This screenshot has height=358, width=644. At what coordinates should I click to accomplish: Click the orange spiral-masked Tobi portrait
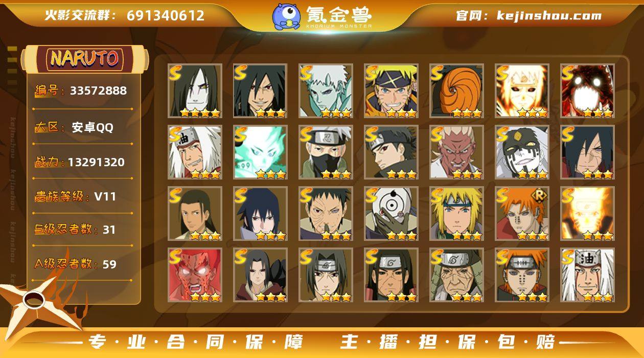(x=456, y=91)
